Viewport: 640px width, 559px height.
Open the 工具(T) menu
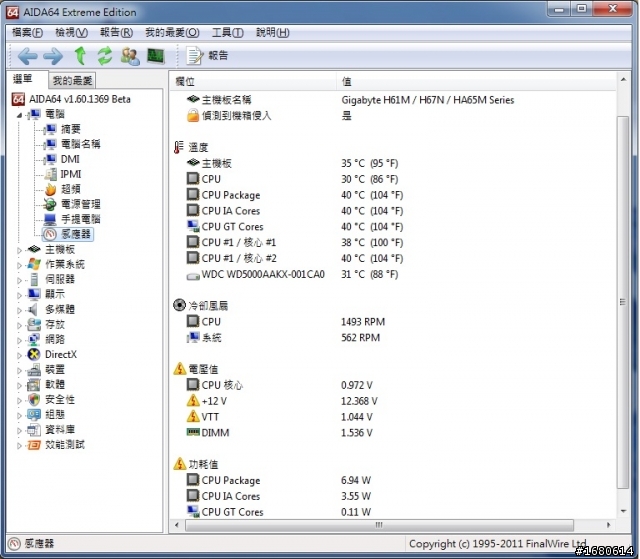tap(228, 32)
